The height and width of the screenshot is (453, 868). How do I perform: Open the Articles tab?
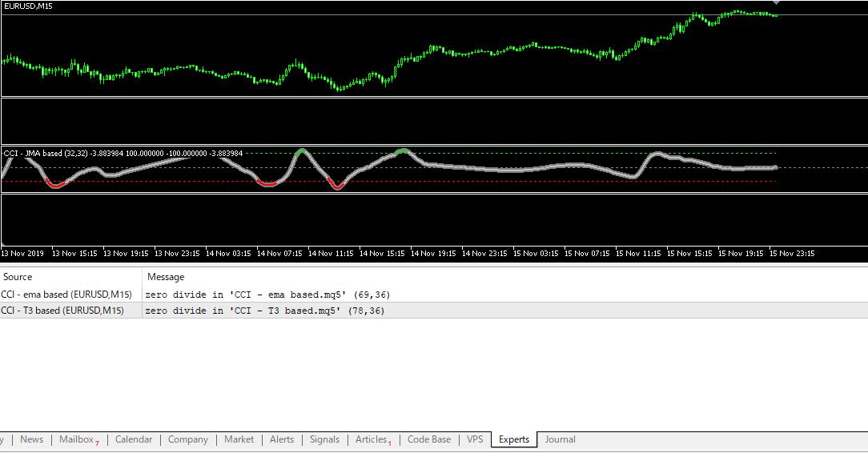coord(372,439)
